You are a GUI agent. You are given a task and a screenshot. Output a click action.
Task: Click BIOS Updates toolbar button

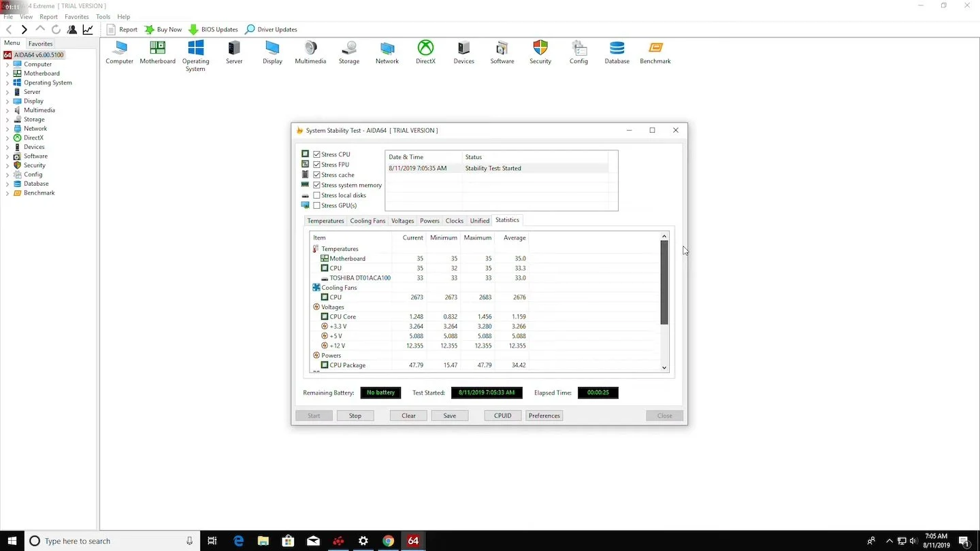pyautogui.click(x=213, y=29)
